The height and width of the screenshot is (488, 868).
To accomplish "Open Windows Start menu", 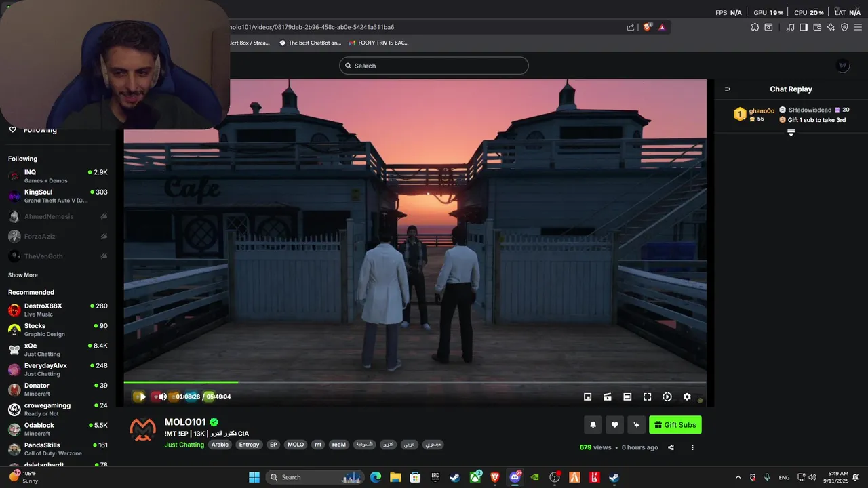I will click(254, 477).
